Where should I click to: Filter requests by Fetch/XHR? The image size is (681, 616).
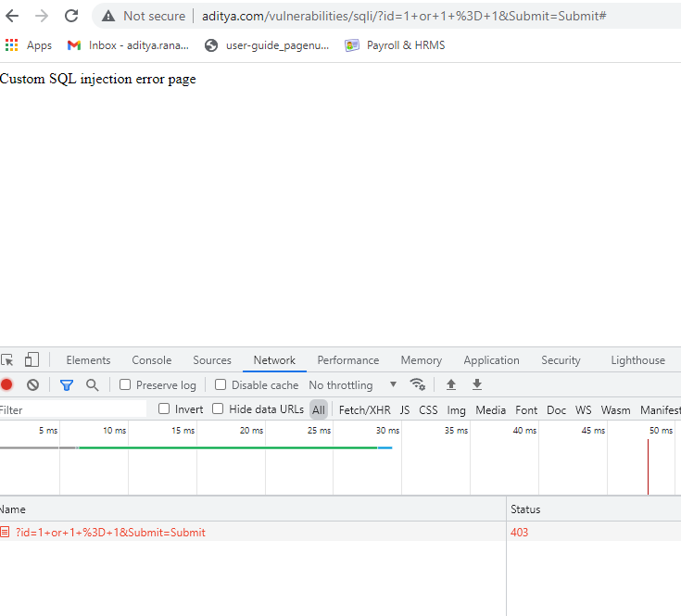coord(364,409)
